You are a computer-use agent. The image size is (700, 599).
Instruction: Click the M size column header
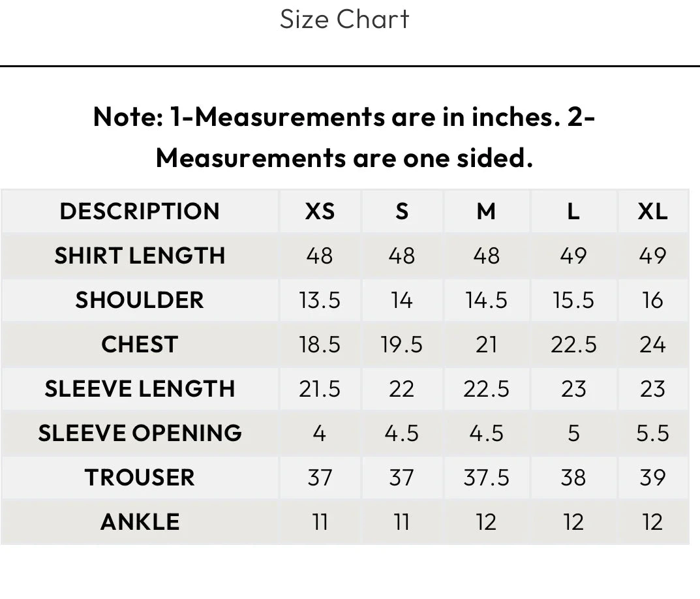(487, 211)
